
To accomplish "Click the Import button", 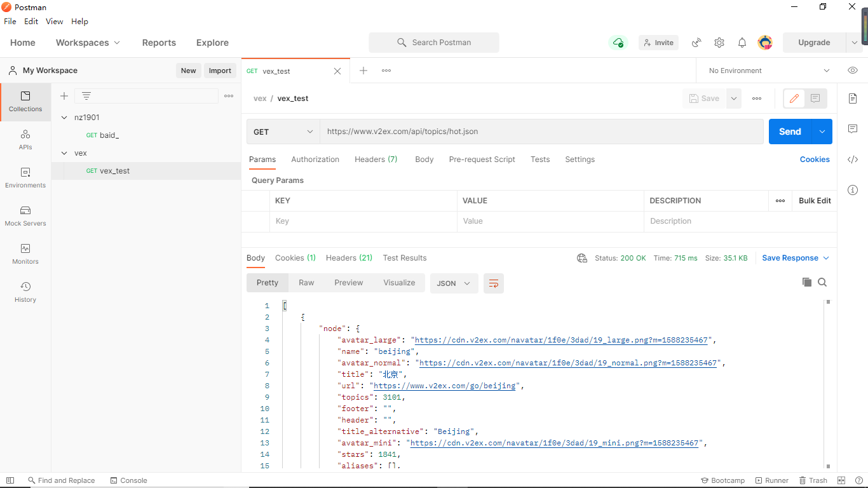I will (x=220, y=71).
